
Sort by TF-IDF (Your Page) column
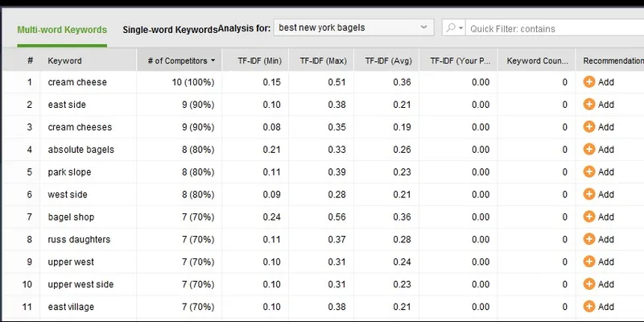458,60
